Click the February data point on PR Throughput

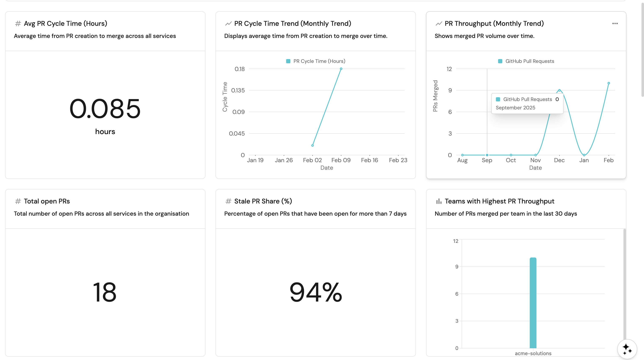(x=609, y=83)
